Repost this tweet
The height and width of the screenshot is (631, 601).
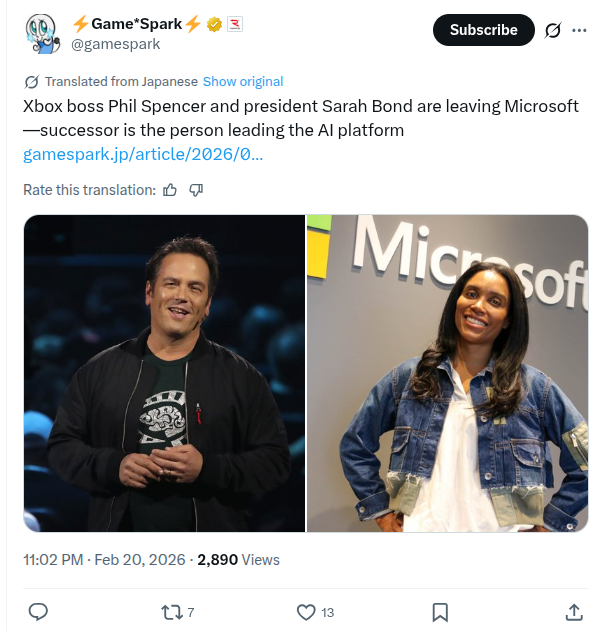[171, 611]
